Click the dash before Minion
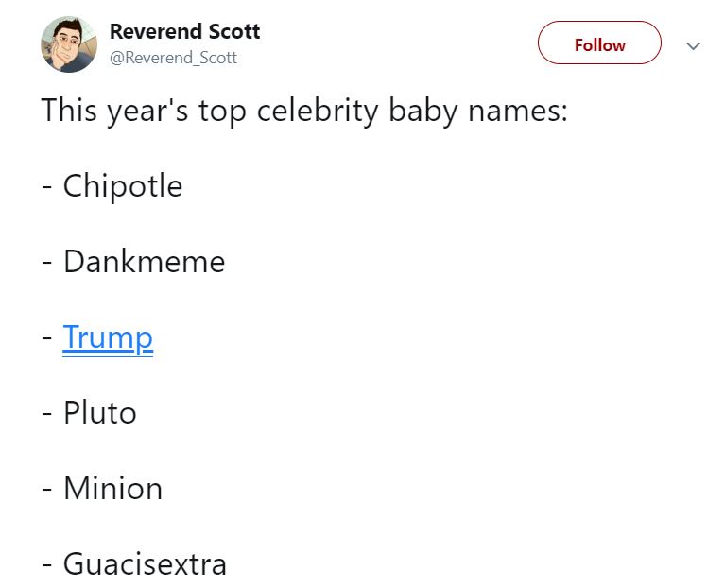This screenshot has height=588, width=707. (x=47, y=491)
